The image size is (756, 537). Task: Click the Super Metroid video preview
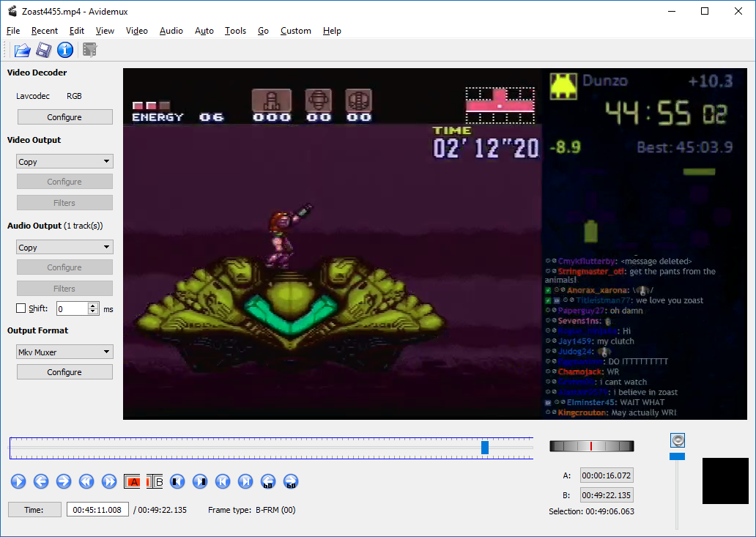[435, 244]
